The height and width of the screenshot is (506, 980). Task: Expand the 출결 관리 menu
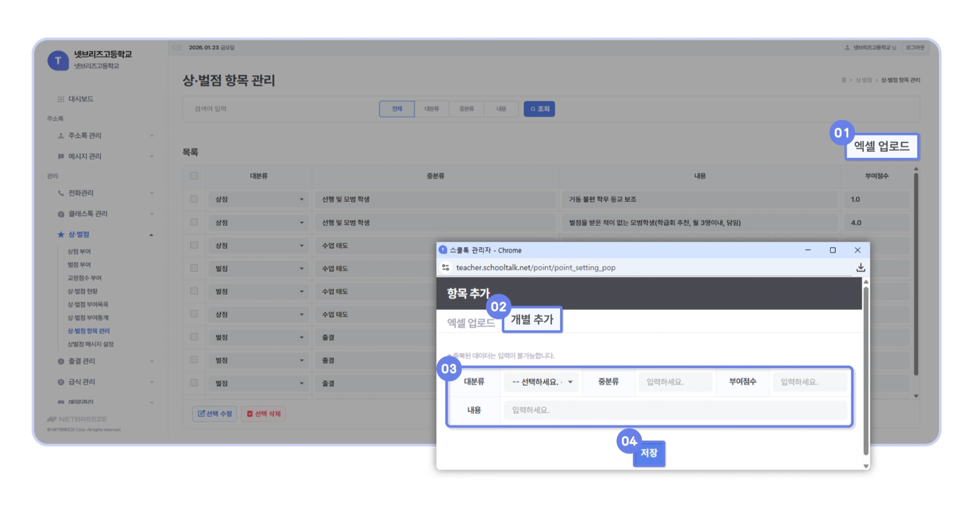click(x=152, y=361)
